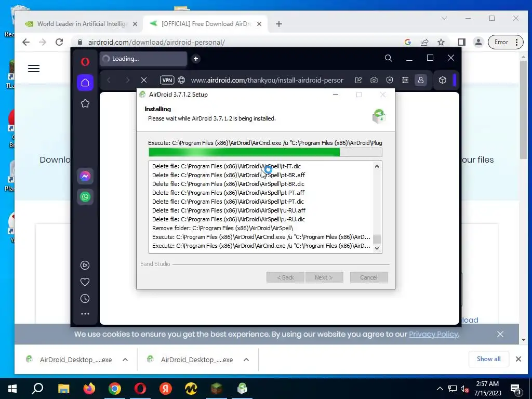Open AirDroid website hamburger menu

coord(34,69)
